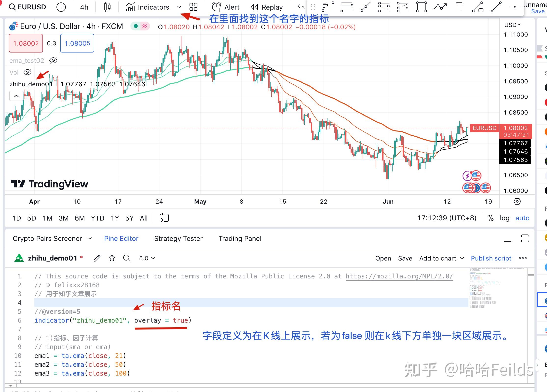This screenshot has width=547, height=392.
Task: Open the candlestick chart style selector
Action: [x=107, y=7]
